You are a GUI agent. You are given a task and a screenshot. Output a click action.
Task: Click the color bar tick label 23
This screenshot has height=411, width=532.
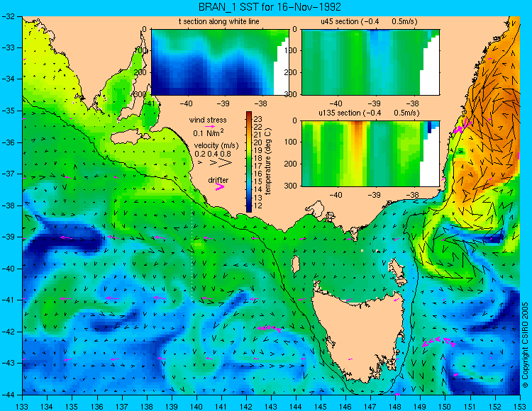[258, 119]
